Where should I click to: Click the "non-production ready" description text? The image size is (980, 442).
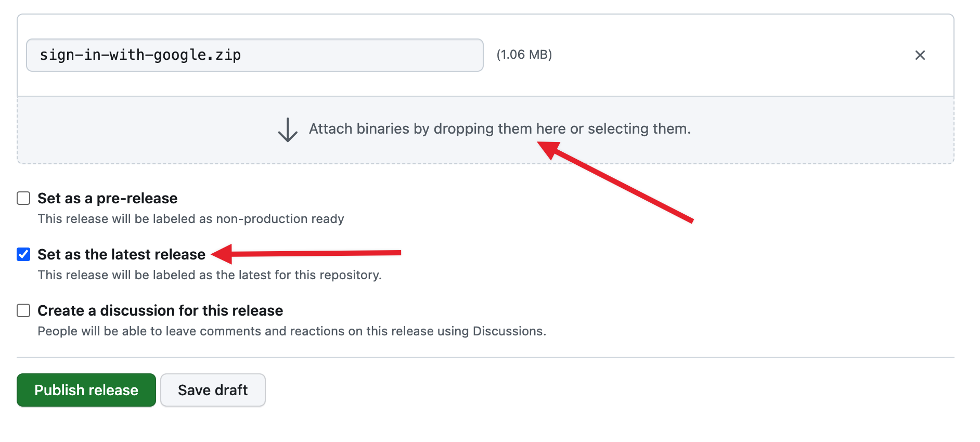pyautogui.click(x=191, y=219)
